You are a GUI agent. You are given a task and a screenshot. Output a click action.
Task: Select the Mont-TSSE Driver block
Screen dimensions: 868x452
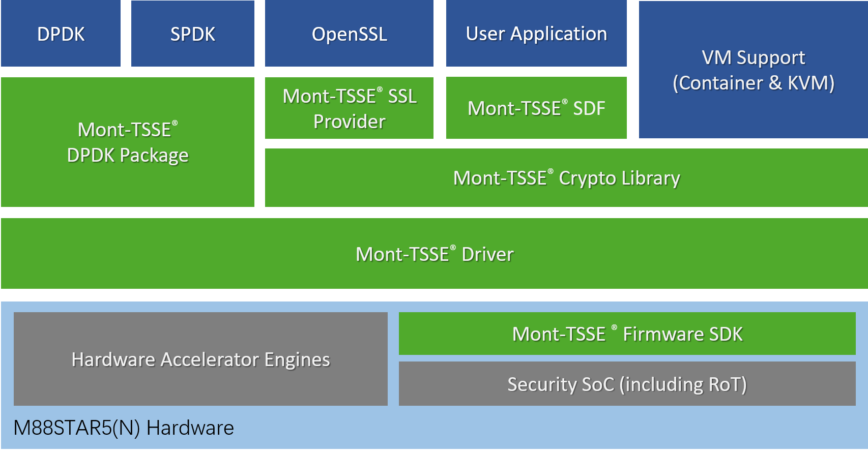coord(435,254)
